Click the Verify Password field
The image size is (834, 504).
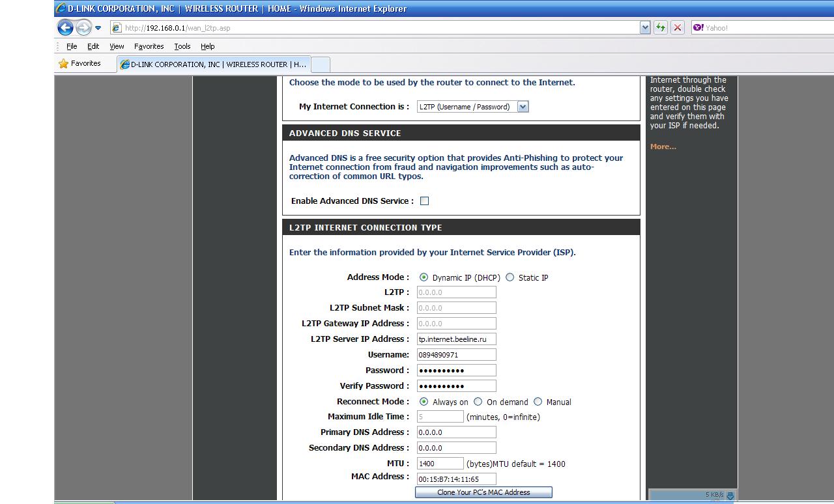(456, 386)
